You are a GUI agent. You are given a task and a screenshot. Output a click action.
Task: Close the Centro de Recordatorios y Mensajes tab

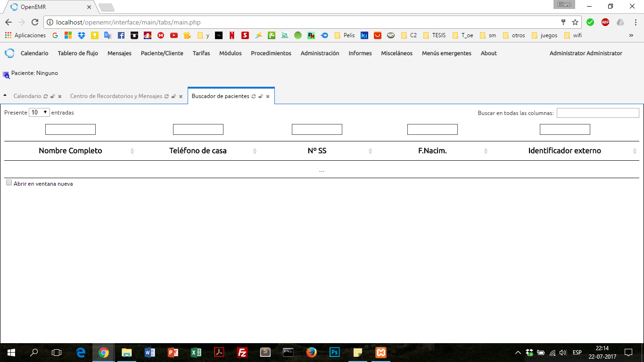(181, 96)
